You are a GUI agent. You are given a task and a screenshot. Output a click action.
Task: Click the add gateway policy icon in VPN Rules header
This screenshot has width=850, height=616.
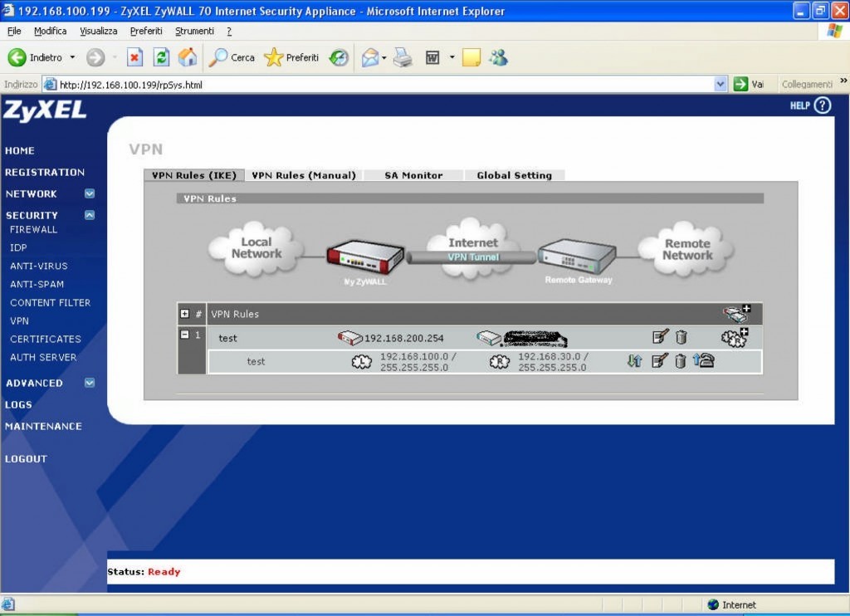(737, 313)
